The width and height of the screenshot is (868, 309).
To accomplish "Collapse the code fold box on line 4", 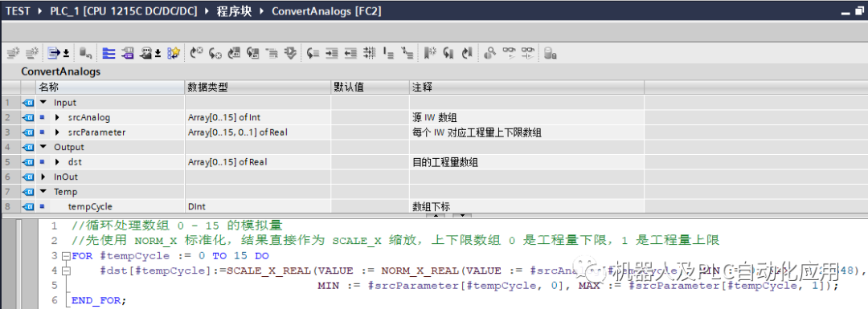I will pos(67,270).
